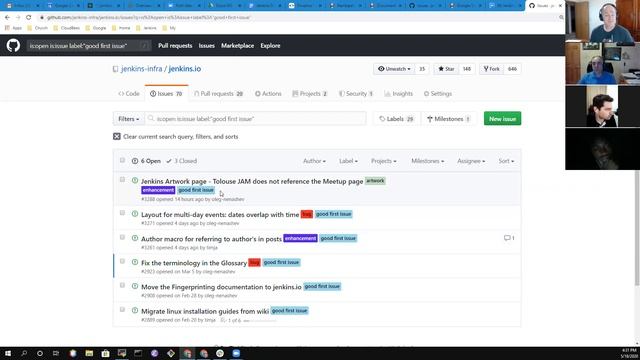Click the open-issue icon of Jenkins Artwork page issue
Image resolution: width=640 pixels, height=360 pixels.
pyautogui.click(x=135, y=180)
